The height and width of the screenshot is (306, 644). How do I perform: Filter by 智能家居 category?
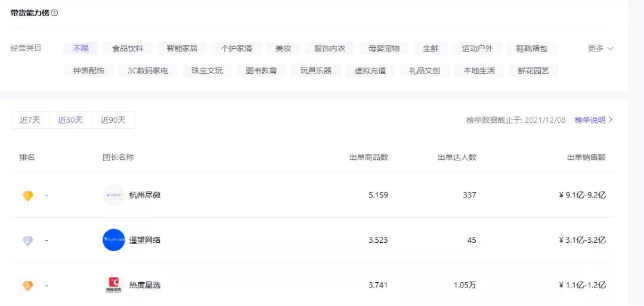coord(182,48)
